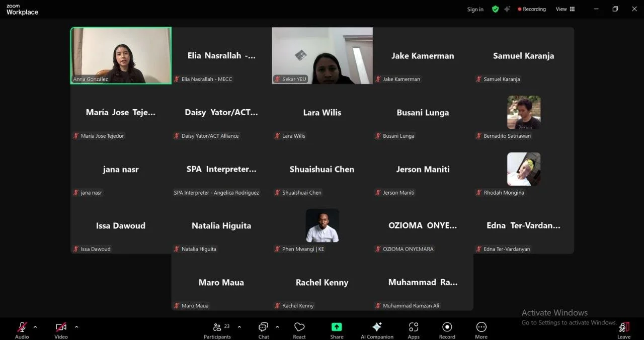This screenshot has width=644, height=340.
Task: Click Daisy Yator/ACT Alliance name label
Action: (210, 136)
